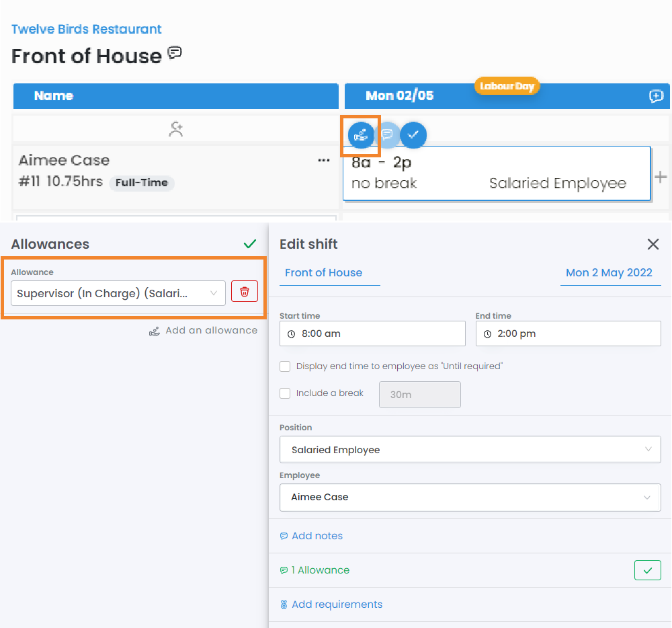Screen dimensions: 672x628
Task: Select the Front of House tab in Edit shift
Action: (324, 273)
